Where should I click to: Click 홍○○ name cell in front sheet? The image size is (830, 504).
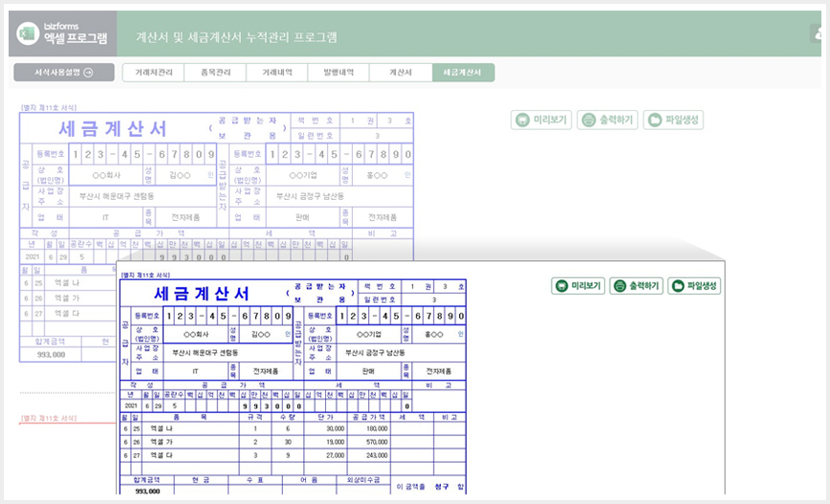(x=433, y=335)
